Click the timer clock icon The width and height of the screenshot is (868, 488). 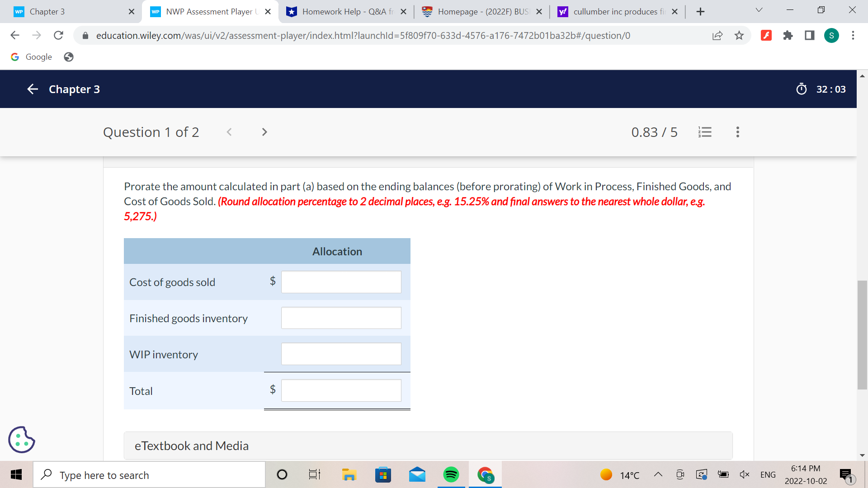[801, 89]
